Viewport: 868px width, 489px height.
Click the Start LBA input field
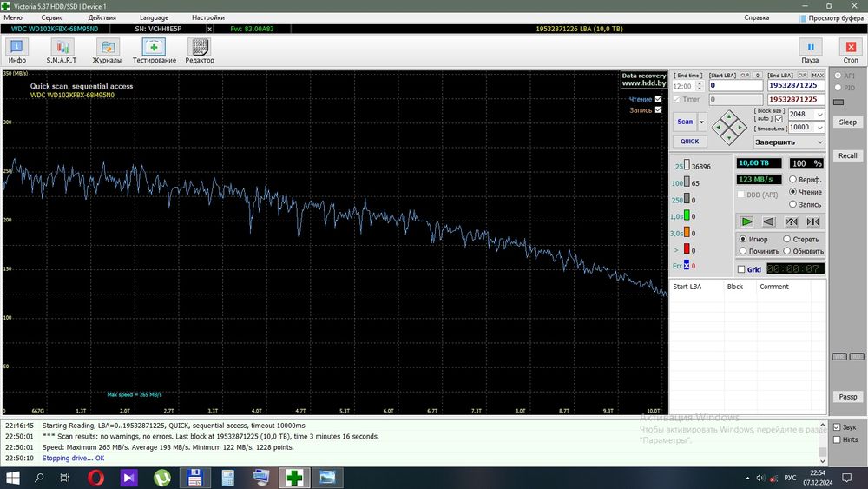coord(734,86)
